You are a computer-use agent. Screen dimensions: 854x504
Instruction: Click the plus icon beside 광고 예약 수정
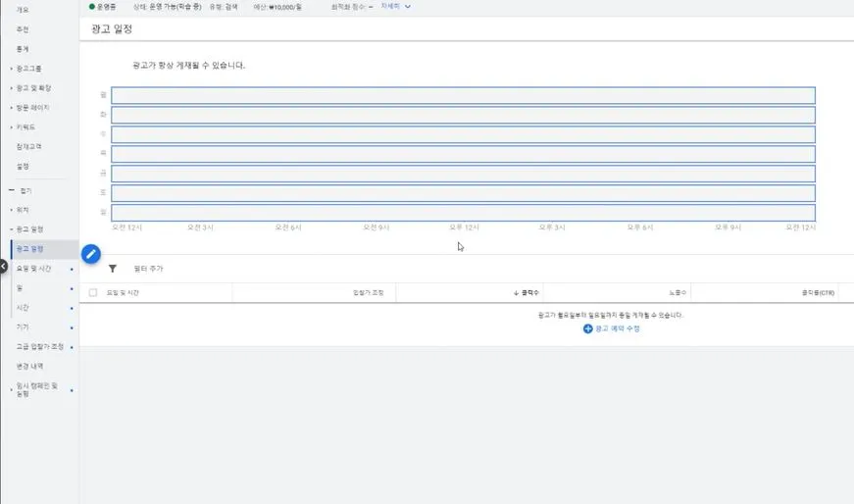(587, 328)
